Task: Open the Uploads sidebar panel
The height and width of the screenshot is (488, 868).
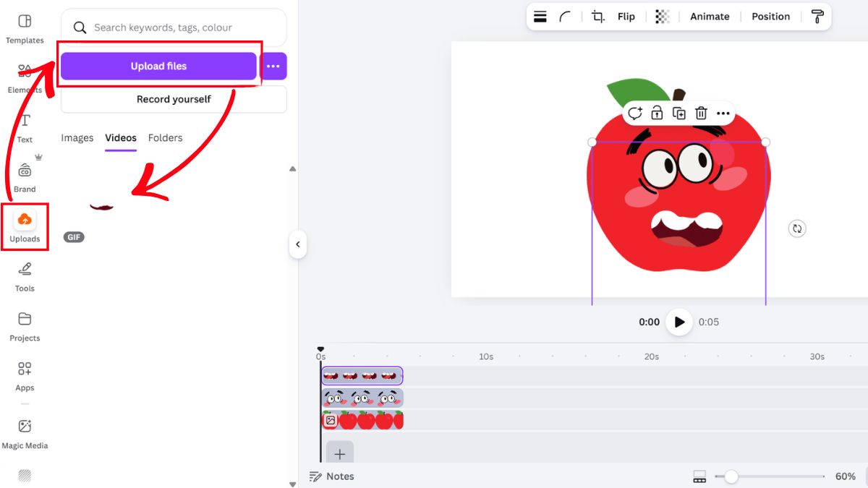Action: point(25,226)
